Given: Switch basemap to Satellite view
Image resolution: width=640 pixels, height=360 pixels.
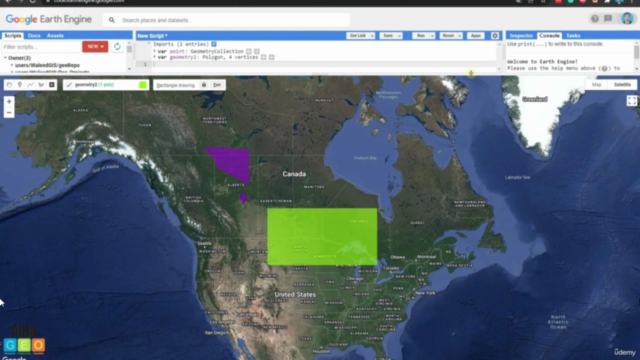Looking at the screenshot, I should (622, 84).
